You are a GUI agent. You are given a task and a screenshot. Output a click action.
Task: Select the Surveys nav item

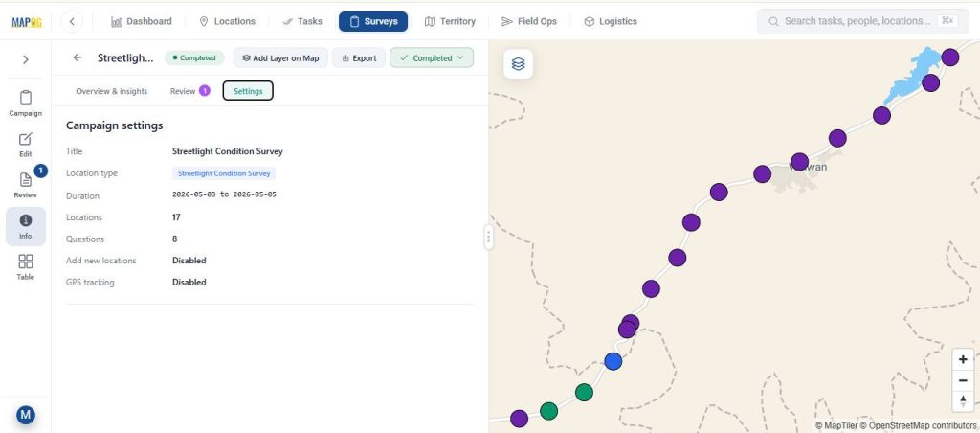(373, 21)
